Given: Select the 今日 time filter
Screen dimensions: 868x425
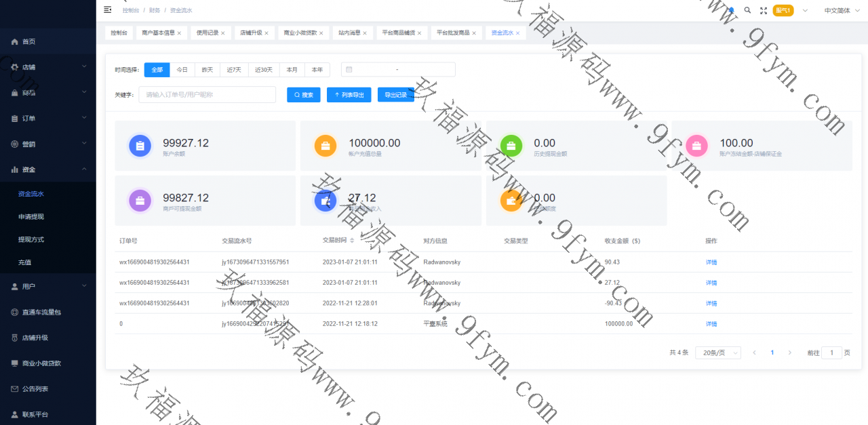Looking at the screenshot, I should (182, 70).
